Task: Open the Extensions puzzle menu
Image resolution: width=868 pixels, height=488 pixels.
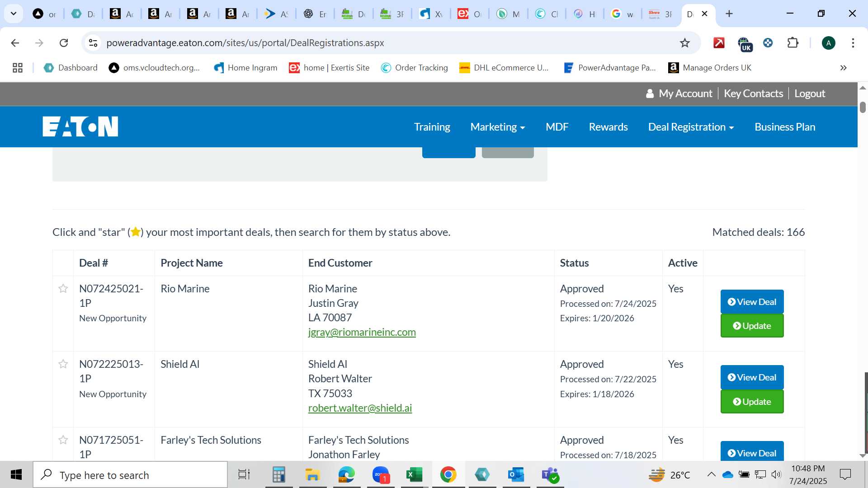Action: click(793, 43)
